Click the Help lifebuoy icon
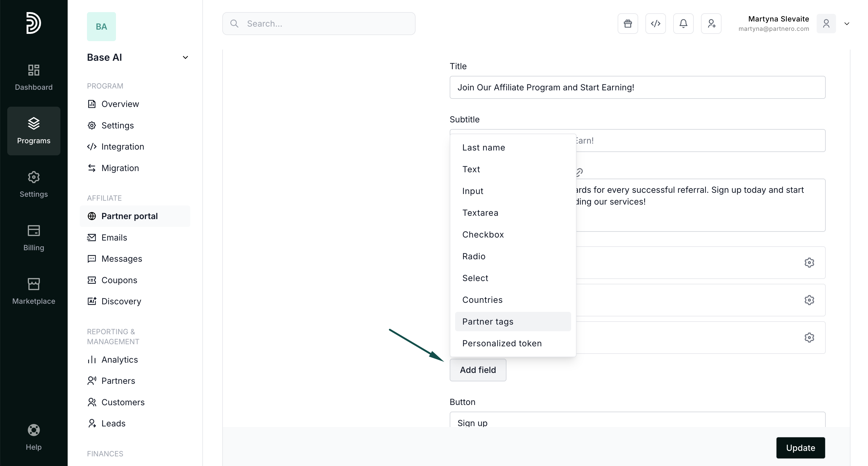Screen dimensions: 868x466 point(34,430)
